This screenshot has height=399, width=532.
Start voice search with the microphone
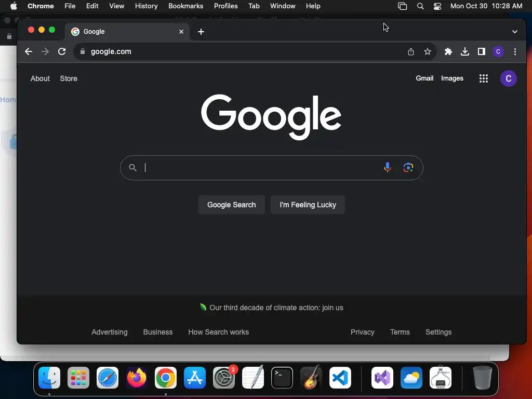click(388, 167)
